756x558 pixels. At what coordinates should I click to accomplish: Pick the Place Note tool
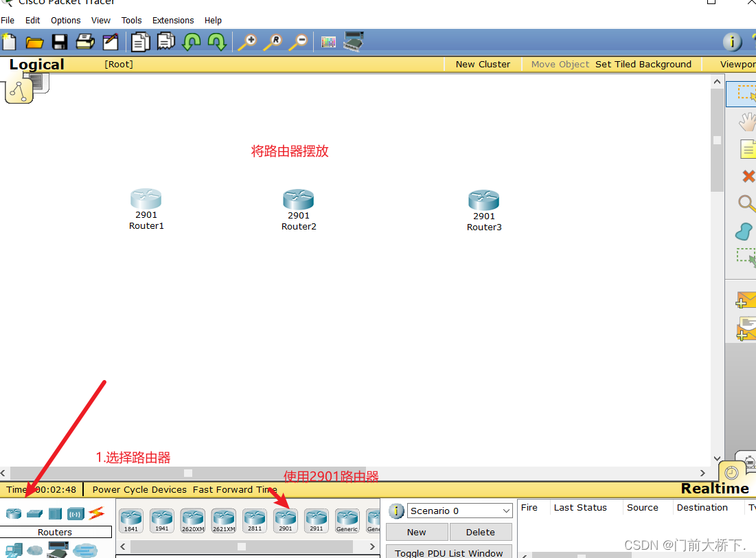click(747, 149)
